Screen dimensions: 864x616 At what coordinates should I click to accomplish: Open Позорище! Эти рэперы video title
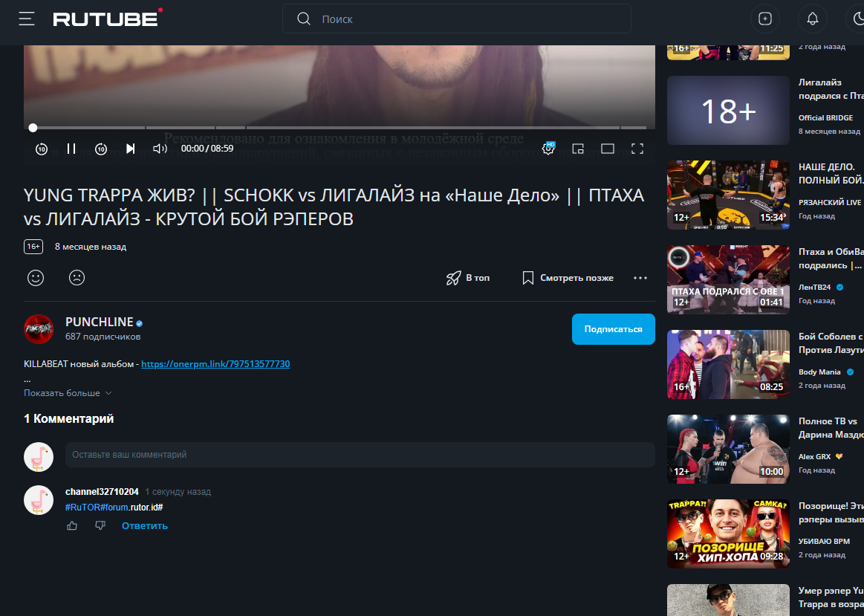[x=831, y=513]
